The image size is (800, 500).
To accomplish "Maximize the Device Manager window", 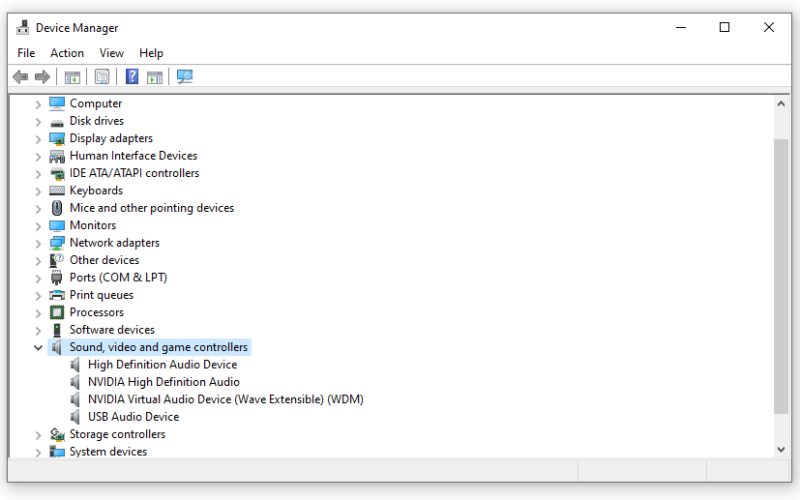I will click(x=724, y=28).
